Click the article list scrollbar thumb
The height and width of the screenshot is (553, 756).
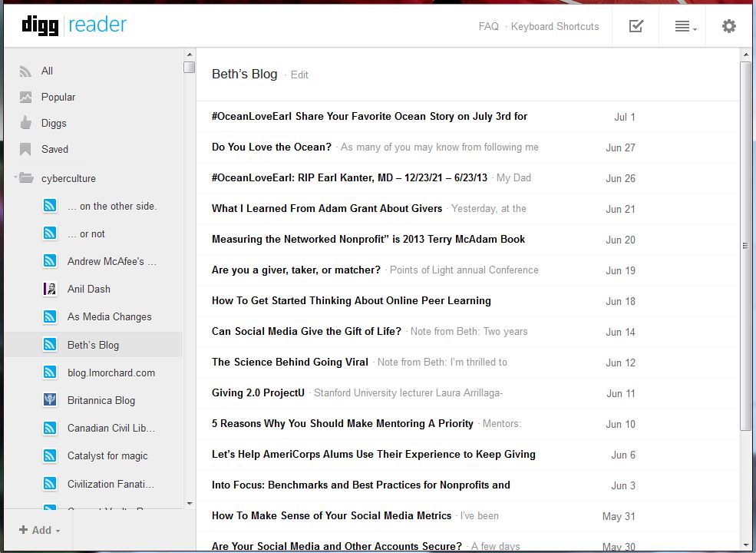745,246
